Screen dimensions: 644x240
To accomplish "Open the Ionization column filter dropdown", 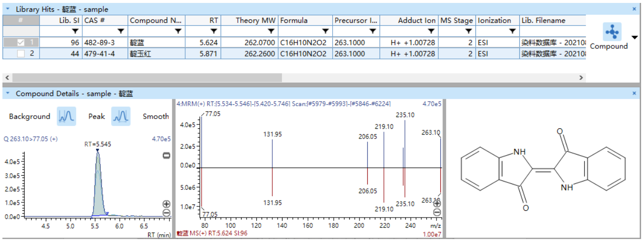I will 512,31.
